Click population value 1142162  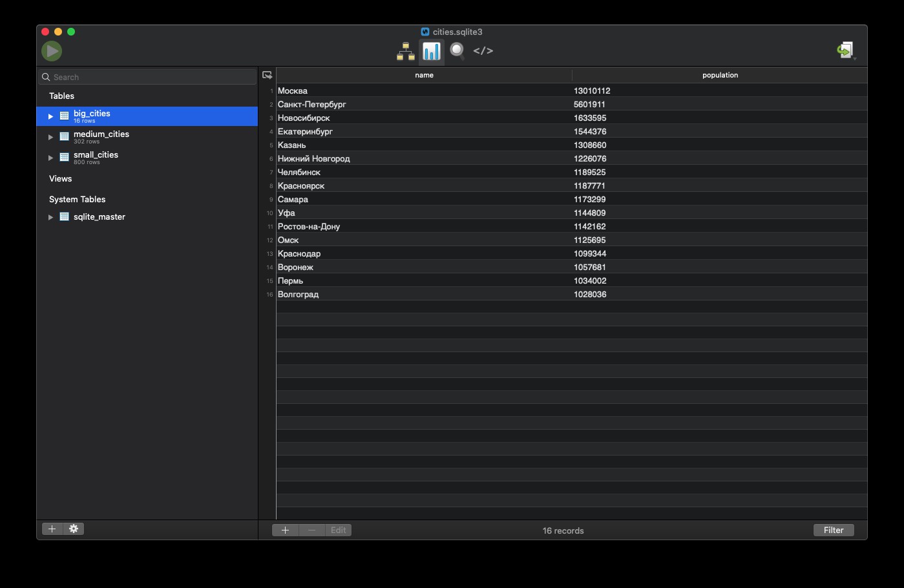[590, 226]
